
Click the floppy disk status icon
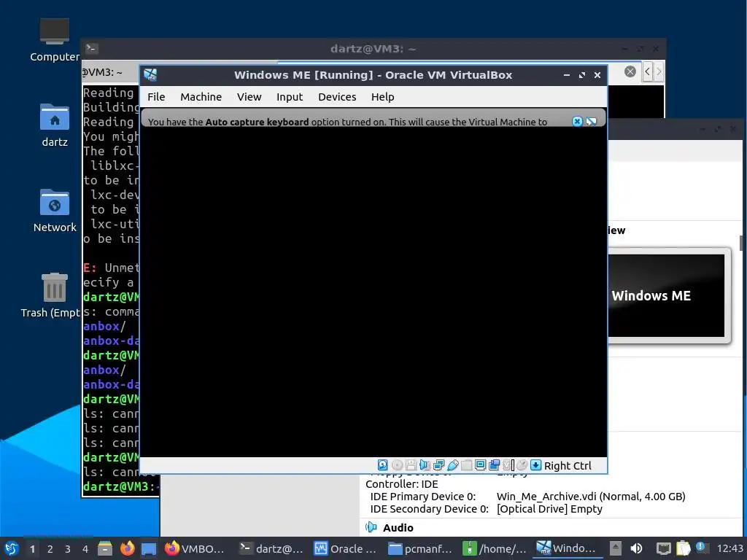411,465
